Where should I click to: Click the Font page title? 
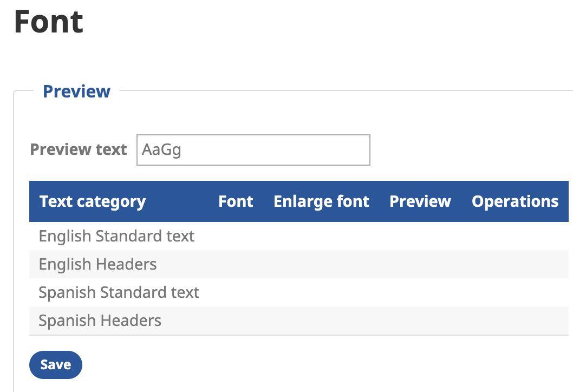click(x=49, y=22)
